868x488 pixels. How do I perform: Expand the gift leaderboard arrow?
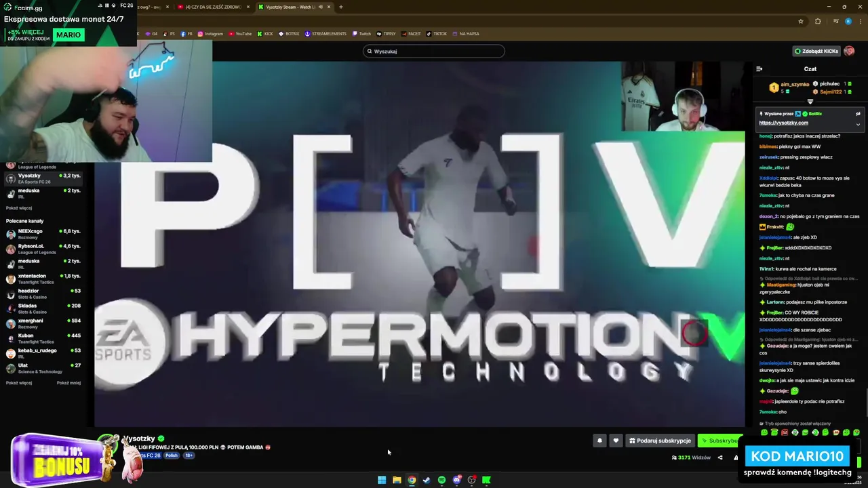point(810,102)
